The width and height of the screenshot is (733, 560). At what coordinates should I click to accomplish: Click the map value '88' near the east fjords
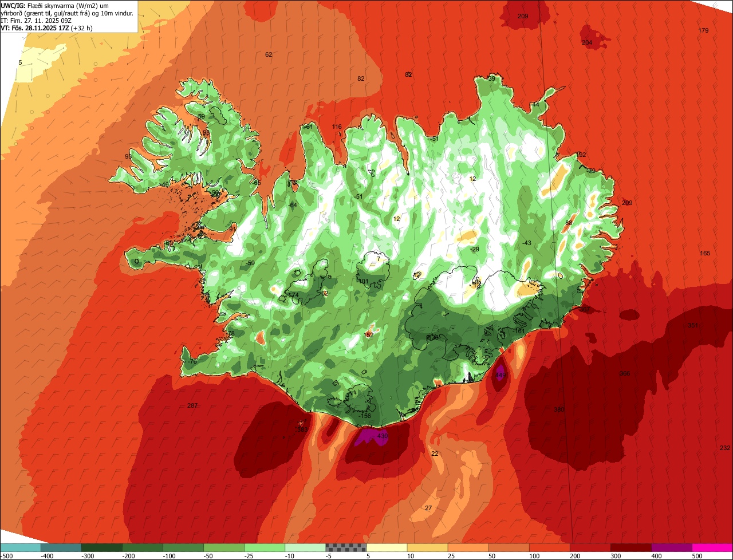[x=569, y=223]
